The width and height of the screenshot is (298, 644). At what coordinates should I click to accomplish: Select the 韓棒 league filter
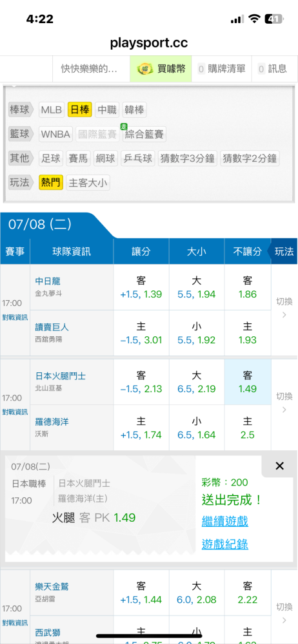pos(134,110)
